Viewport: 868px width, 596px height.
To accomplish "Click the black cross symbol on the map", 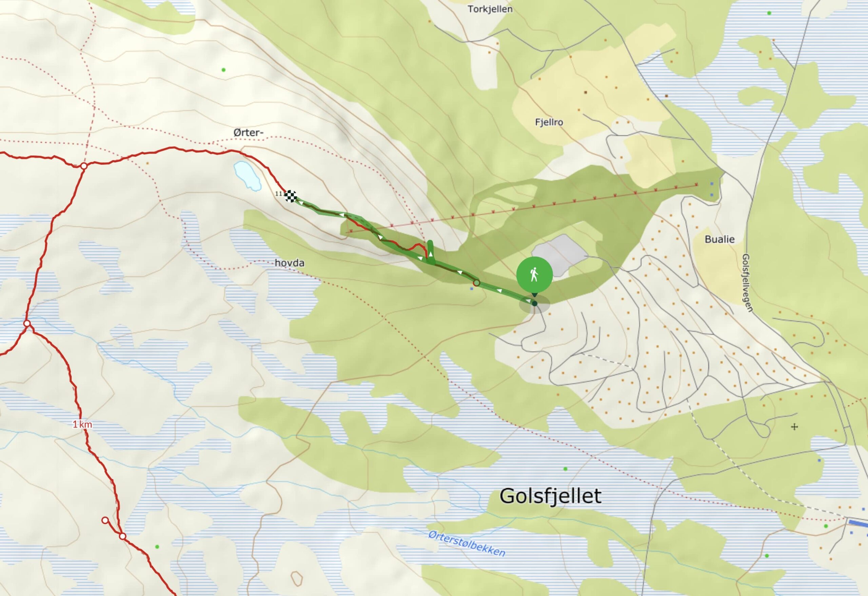I will (x=794, y=426).
